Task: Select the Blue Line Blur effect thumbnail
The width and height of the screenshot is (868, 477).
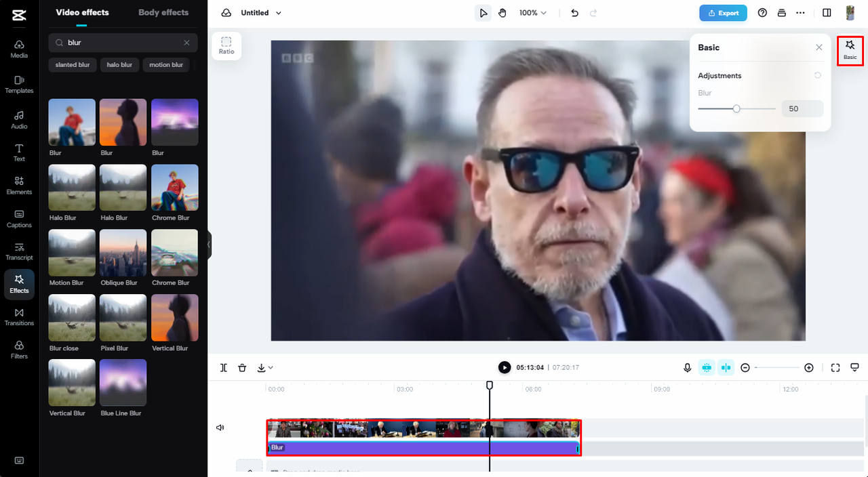Action: 123,382
